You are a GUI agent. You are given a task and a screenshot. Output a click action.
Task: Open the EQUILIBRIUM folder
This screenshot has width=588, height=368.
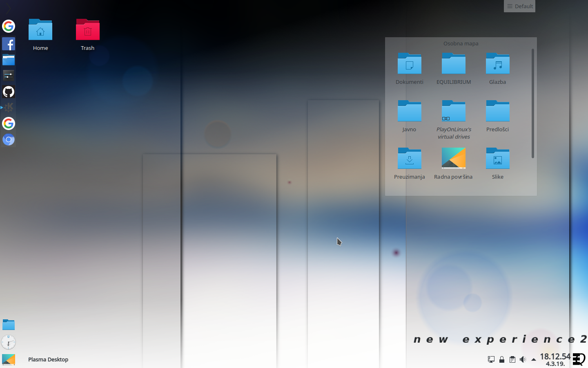tap(454, 69)
